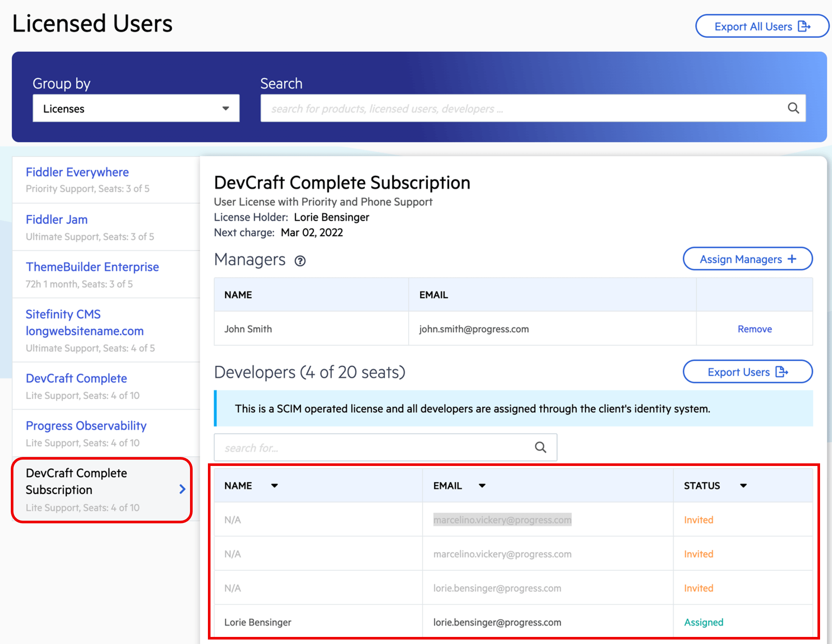The height and width of the screenshot is (644, 832).
Task: Click chevron next to DevCraft Complete Subscription
Action: point(182,489)
